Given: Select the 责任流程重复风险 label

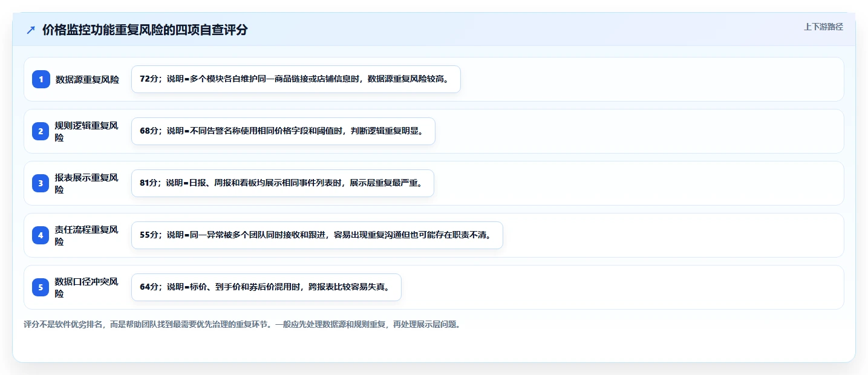Looking at the screenshot, I should click(x=87, y=235).
